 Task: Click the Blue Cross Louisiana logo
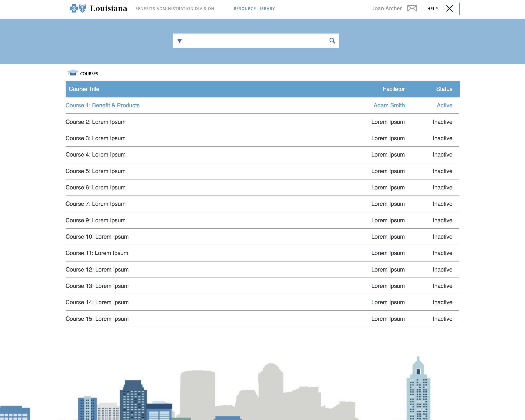point(98,8)
